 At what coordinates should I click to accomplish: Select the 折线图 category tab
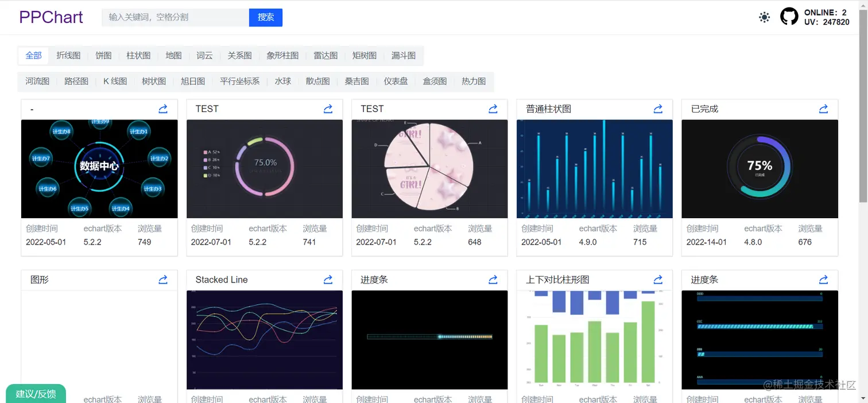pos(68,56)
